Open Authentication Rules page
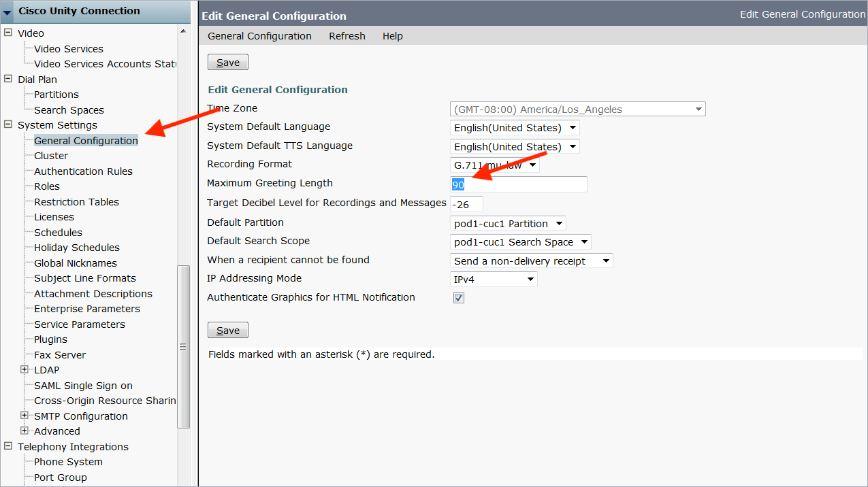The height and width of the screenshot is (487, 868). (x=83, y=171)
